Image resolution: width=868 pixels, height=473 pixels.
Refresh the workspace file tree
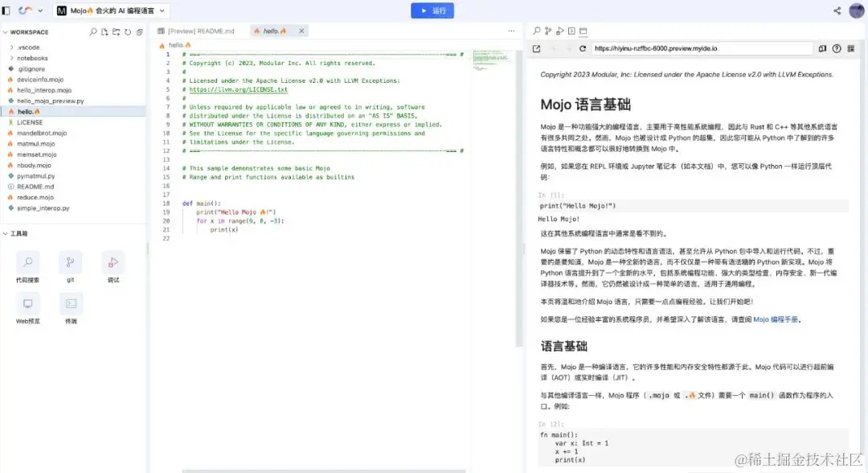pos(127,31)
